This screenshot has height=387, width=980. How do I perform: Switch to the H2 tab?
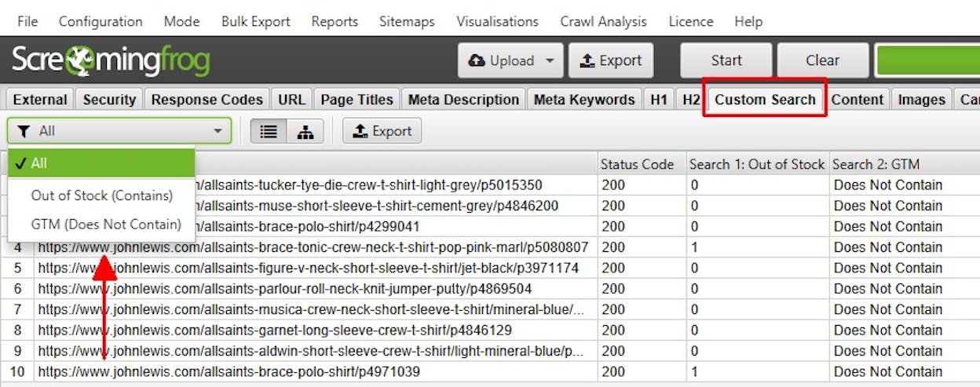point(690,100)
